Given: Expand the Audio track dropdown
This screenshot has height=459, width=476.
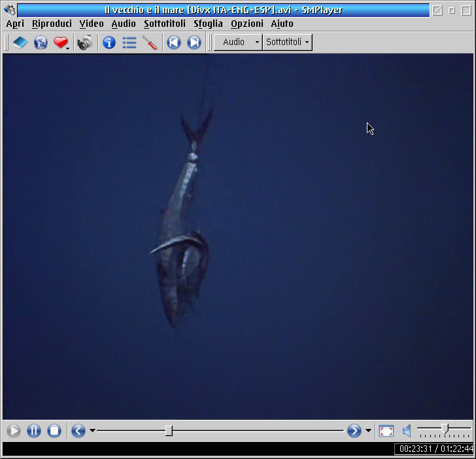Looking at the screenshot, I should (238, 42).
